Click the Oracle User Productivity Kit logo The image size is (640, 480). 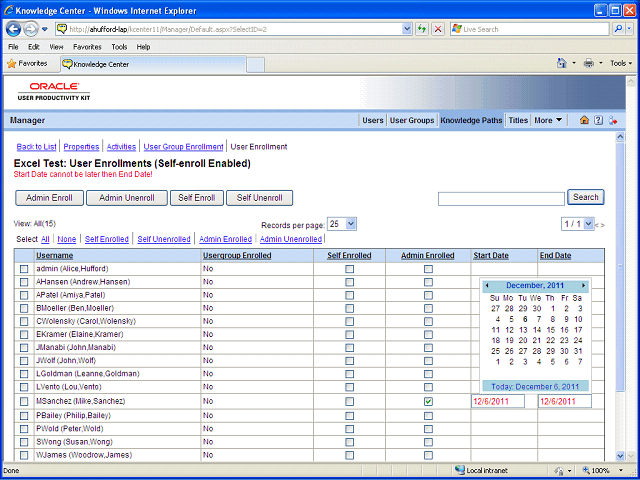click(54, 91)
